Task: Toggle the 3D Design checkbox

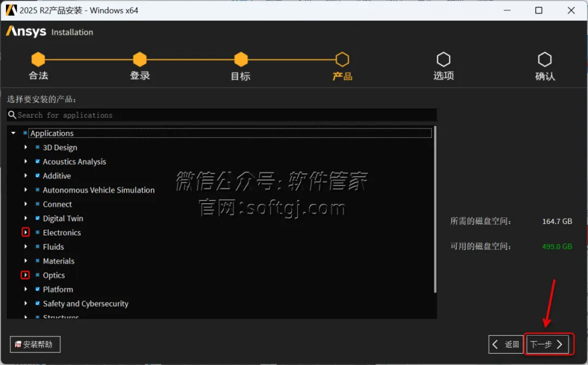Action: point(38,147)
